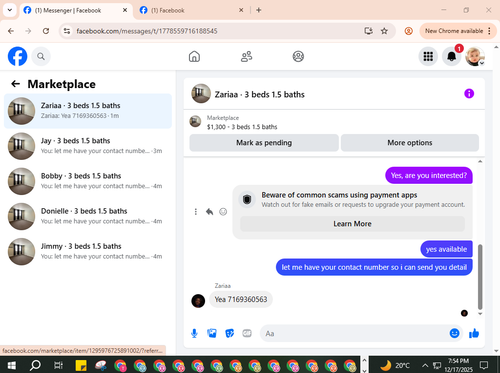500x373 pixels.
Task: Open Windows taskbar search
Action: (35, 365)
